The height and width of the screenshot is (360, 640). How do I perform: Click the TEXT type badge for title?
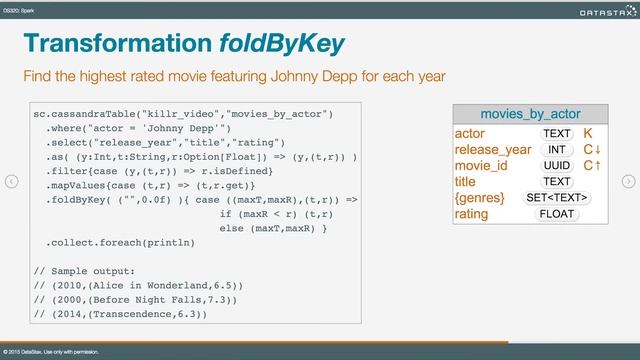point(557,181)
